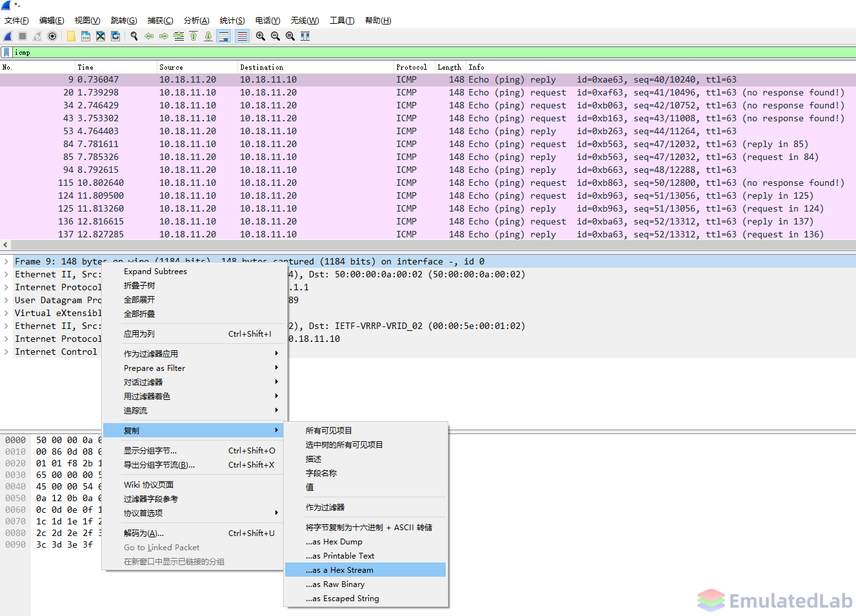Copy ...as Raw Binary
This screenshot has height=616, width=856.
click(x=365, y=584)
